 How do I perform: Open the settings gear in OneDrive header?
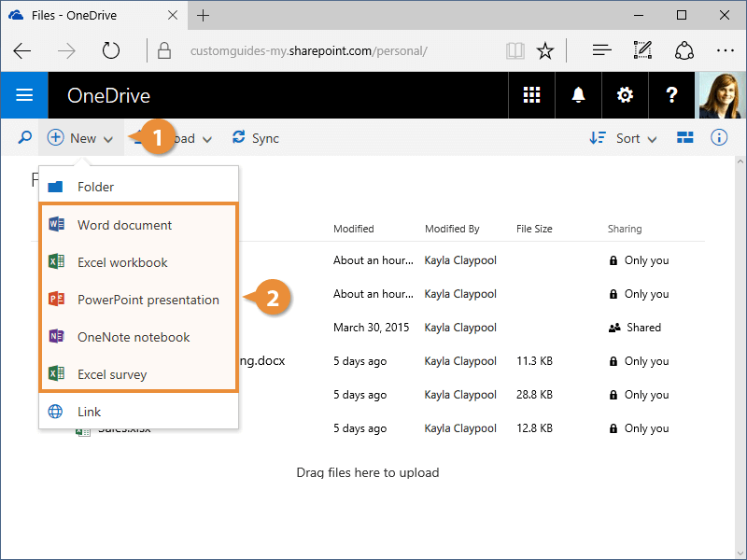pyautogui.click(x=625, y=95)
